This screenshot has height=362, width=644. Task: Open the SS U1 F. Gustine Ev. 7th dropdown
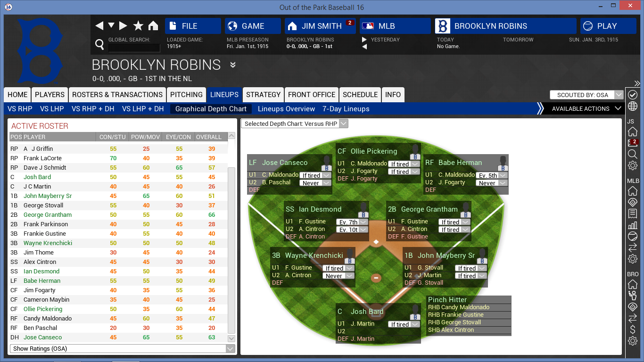pyautogui.click(x=352, y=222)
